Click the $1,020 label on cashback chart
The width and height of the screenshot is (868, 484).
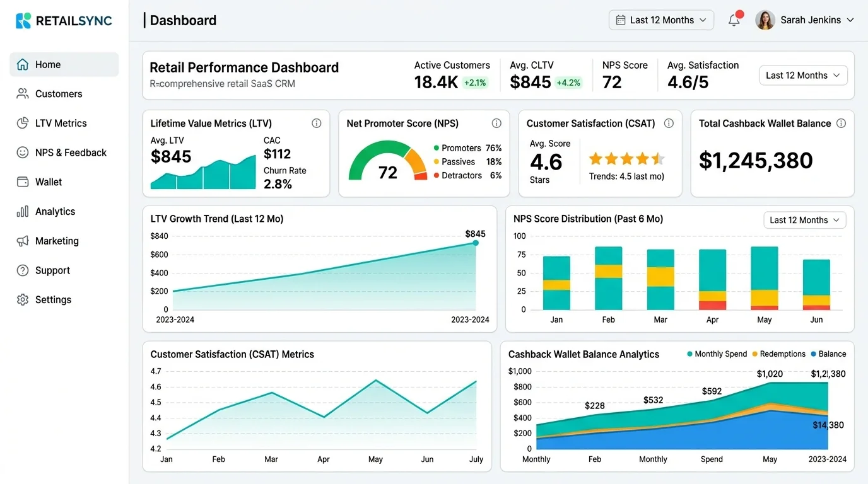(x=770, y=374)
